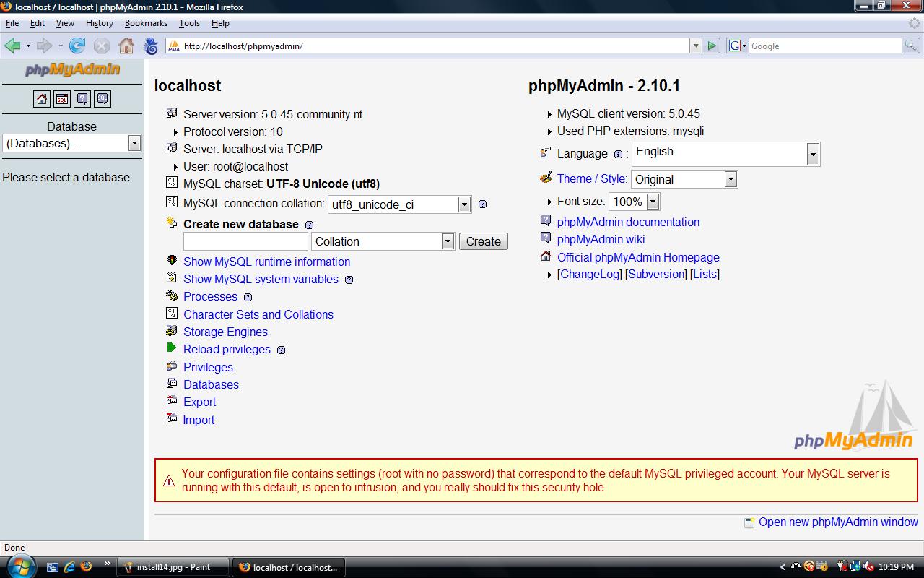The image size is (924, 578).
Task: Click the Google search magnifier icon
Action: (911, 46)
